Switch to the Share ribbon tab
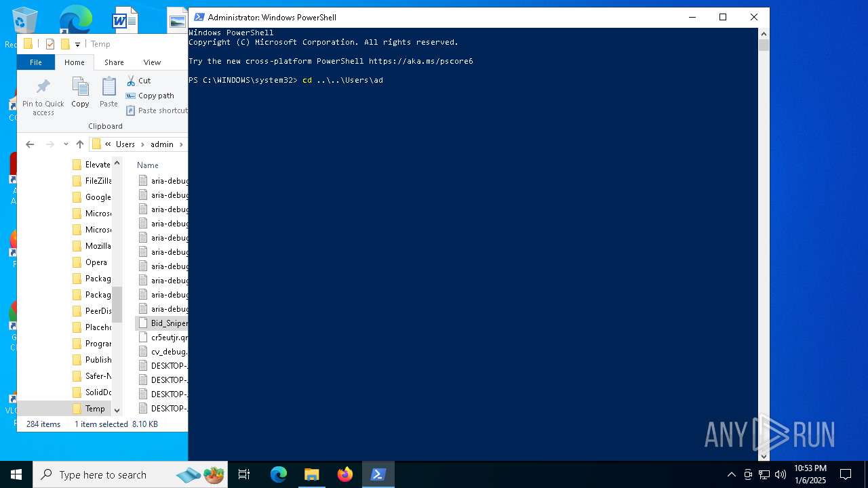 (x=114, y=62)
